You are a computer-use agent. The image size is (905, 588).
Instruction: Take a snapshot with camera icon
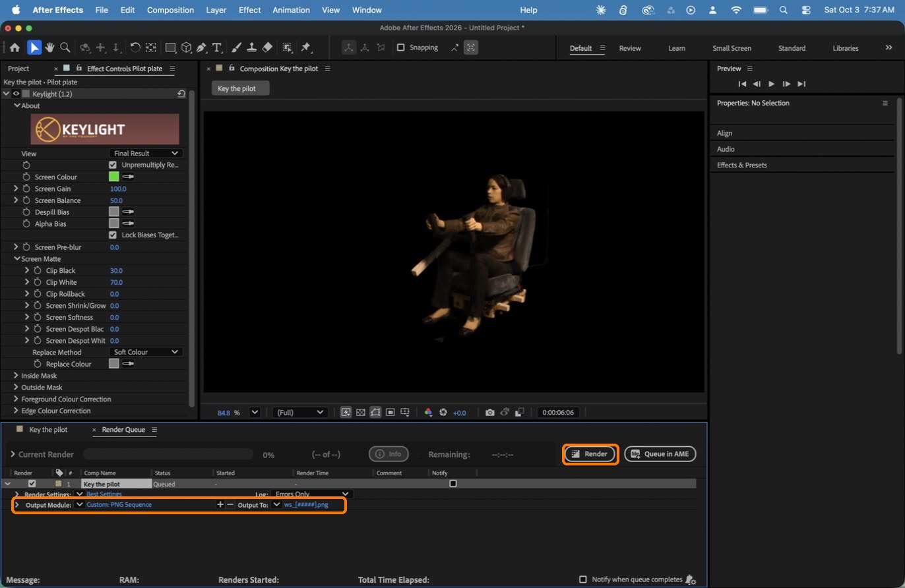pyautogui.click(x=490, y=413)
